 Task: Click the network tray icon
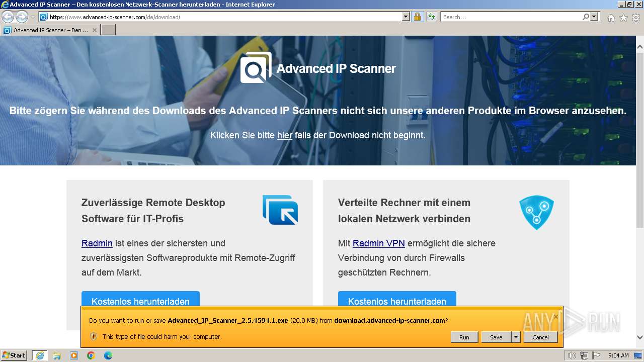tap(585, 355)
